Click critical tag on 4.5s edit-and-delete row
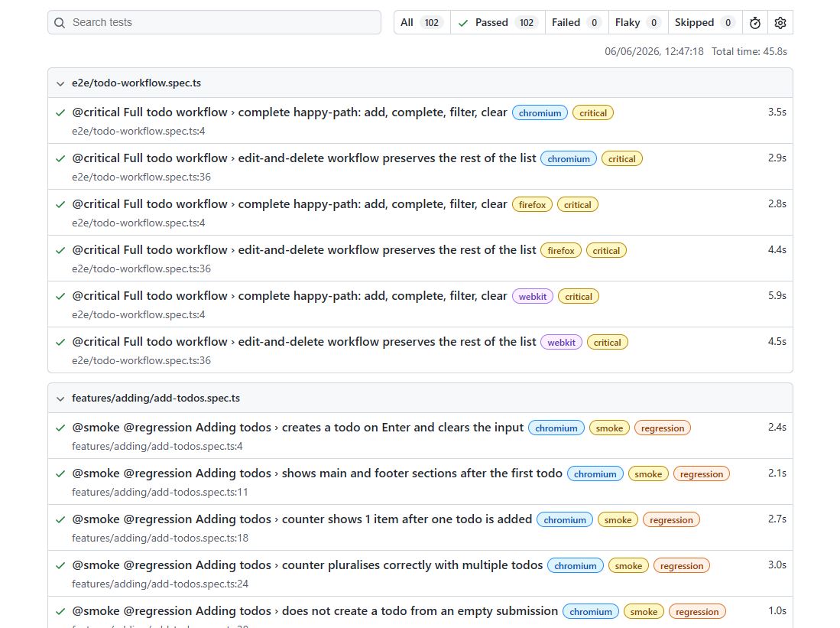Viewport: 840px width, 628px height. click(607, 342)
